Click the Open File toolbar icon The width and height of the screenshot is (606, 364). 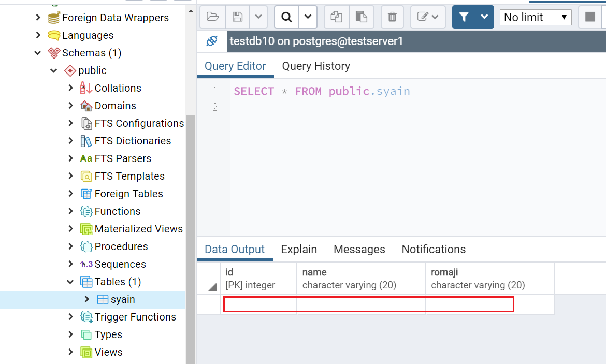click(x=213, y=17)
